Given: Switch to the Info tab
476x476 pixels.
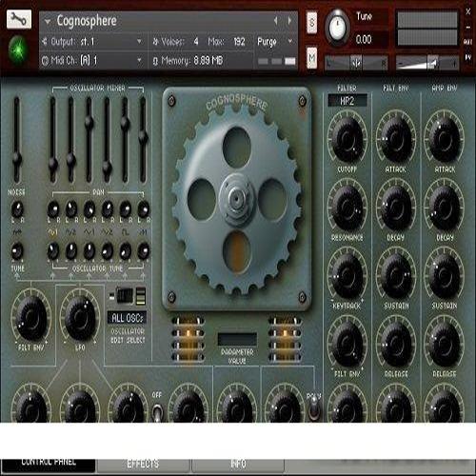Looking at the screenshot, I should 238,465.
